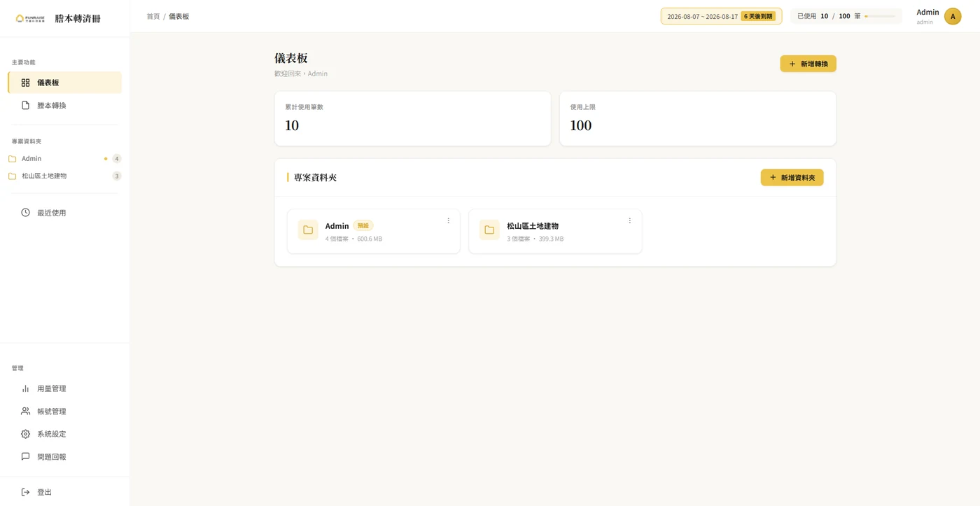980x506 pixels.
Task: Click the count badge 3 beside 松山區土地建物
Action: pyautogui.click(x=117, y=176)
